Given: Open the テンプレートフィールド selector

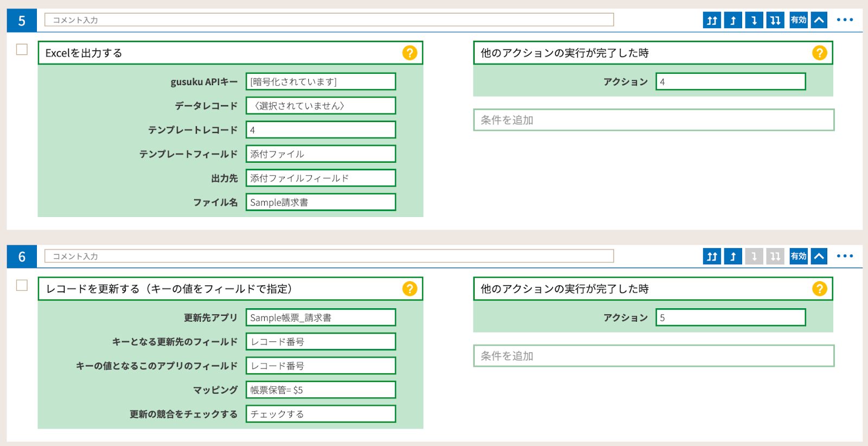Looking at the screenshot, I should point(321,154).
